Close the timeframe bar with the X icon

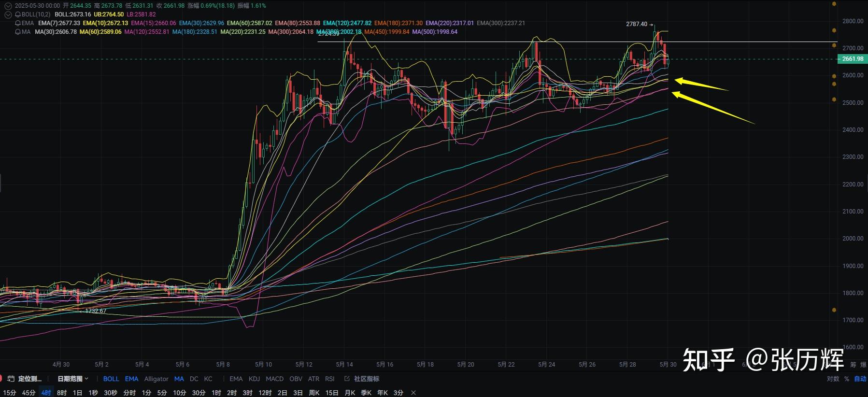point(413,393)
